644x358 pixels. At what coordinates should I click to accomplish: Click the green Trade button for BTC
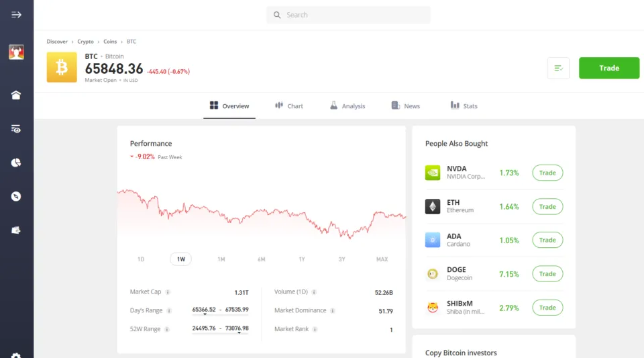pyautogui.click(x=609, y=68)
